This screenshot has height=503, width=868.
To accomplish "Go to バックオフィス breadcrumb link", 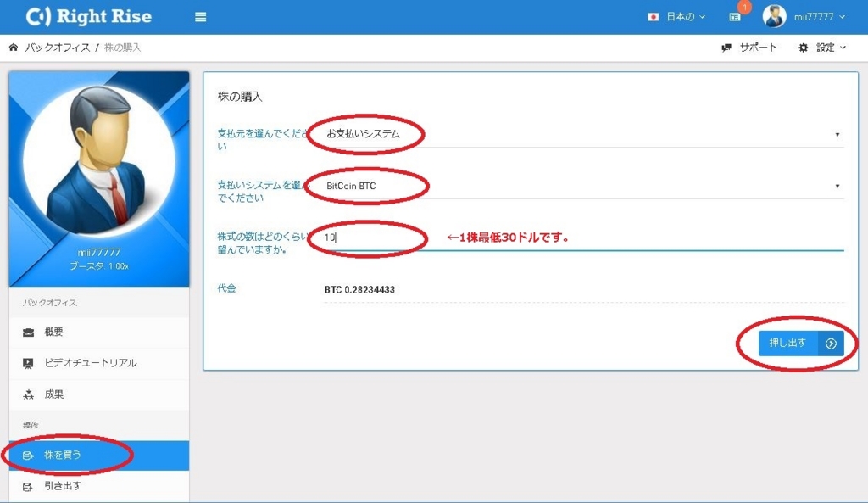I will (58, 48).
